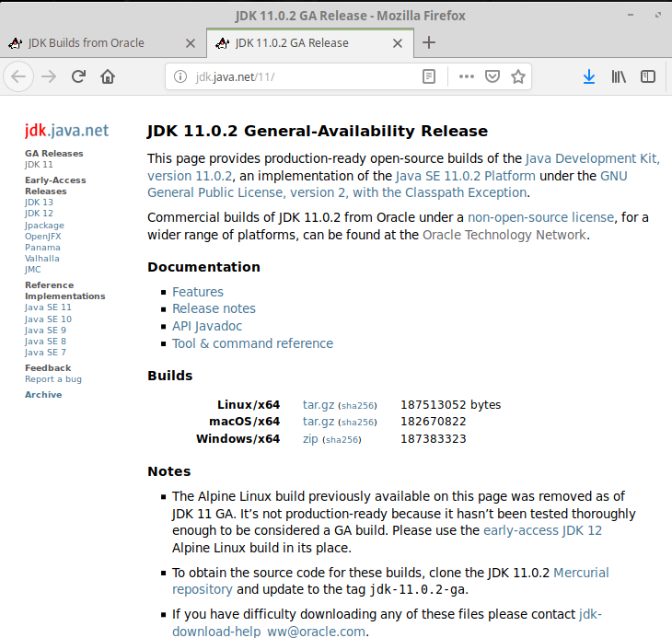Reload the current page
672x638 pixels.
(x=78, y=76)
